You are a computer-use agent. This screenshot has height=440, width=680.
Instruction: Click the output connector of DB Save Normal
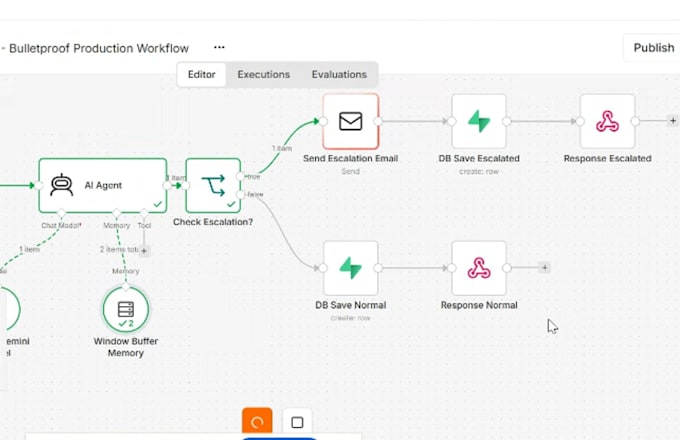point(378,268)
